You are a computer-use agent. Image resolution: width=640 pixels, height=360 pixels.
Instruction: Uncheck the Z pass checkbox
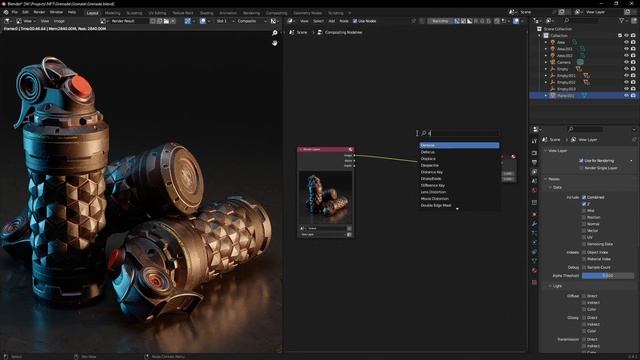584,204
